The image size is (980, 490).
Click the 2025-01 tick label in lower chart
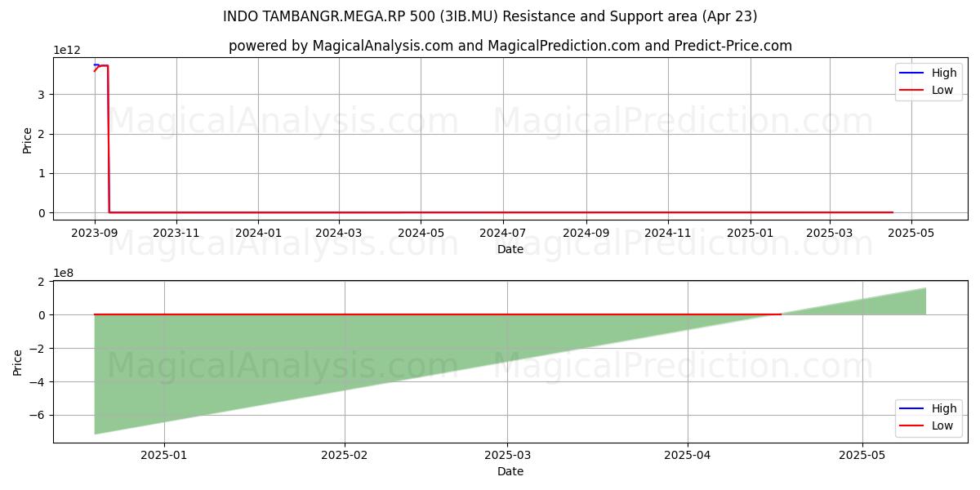pyautogui.click(x=164, y=456)
